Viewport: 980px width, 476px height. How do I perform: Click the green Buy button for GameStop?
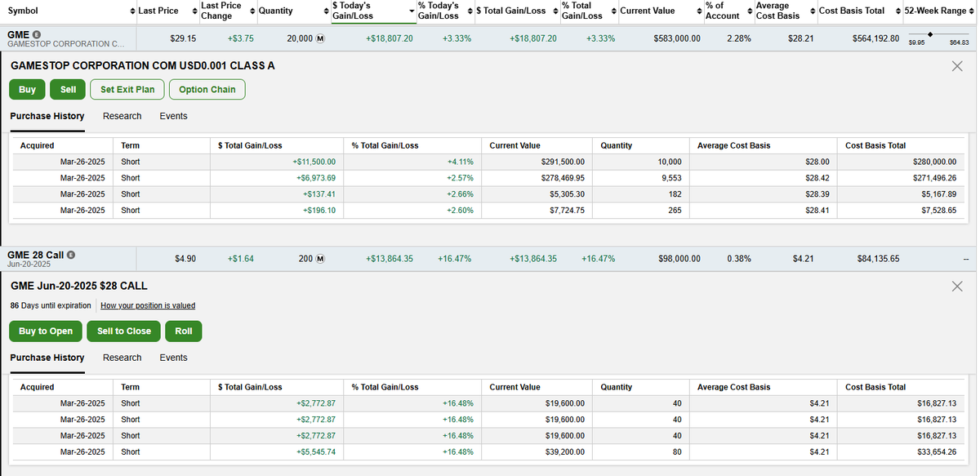click(x=27, y=90)
